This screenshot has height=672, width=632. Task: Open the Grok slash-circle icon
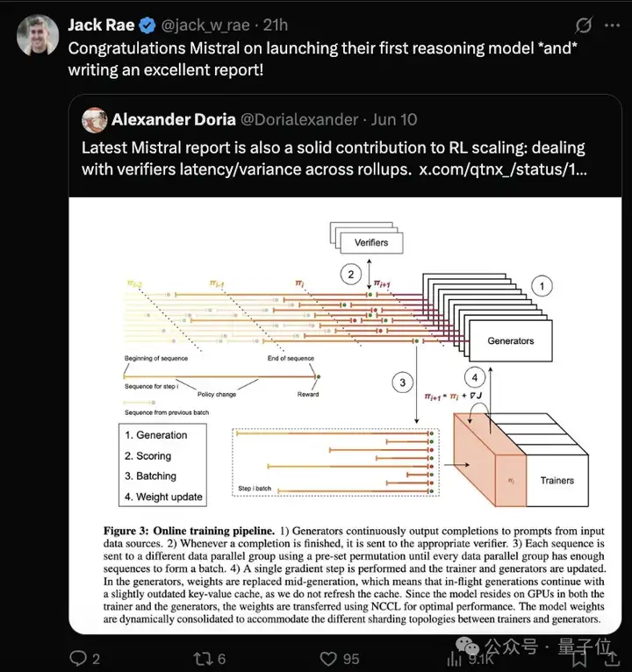584,25
